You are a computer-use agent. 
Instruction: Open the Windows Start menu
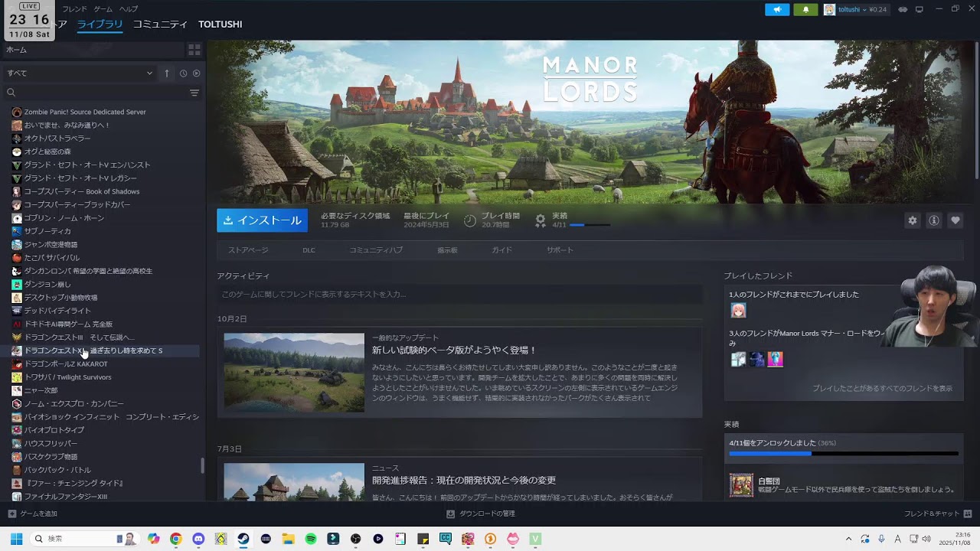[16, 539]
